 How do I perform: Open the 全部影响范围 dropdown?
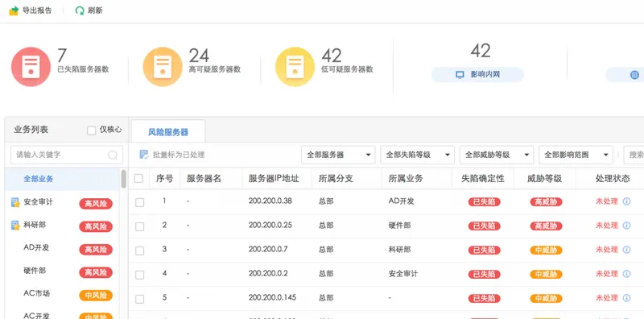tap(576, 155)
